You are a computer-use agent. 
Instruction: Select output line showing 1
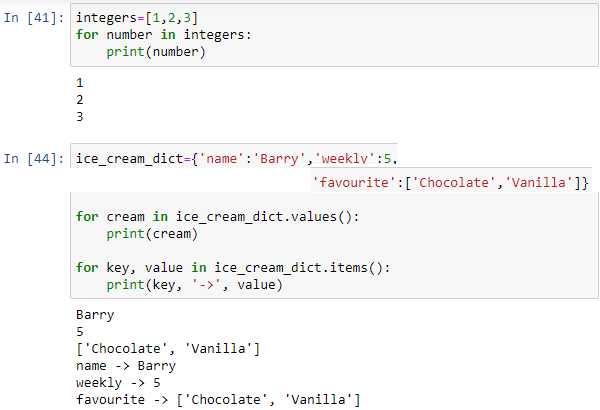80,83
